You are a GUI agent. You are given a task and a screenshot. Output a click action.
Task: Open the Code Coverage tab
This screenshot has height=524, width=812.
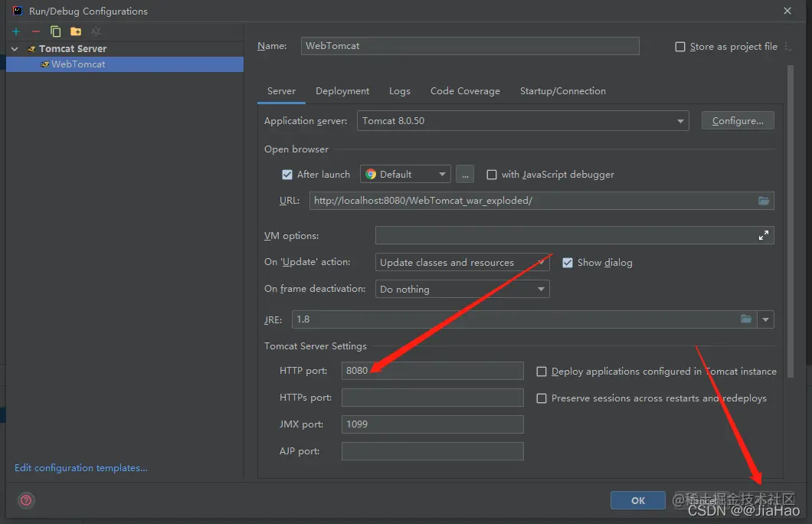click(465, 91)
